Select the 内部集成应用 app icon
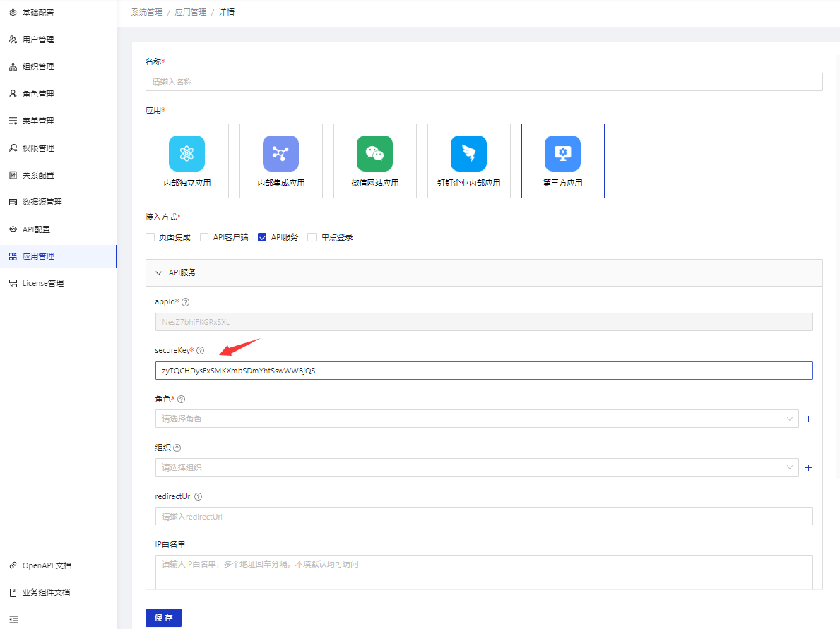 pos(280,154)
